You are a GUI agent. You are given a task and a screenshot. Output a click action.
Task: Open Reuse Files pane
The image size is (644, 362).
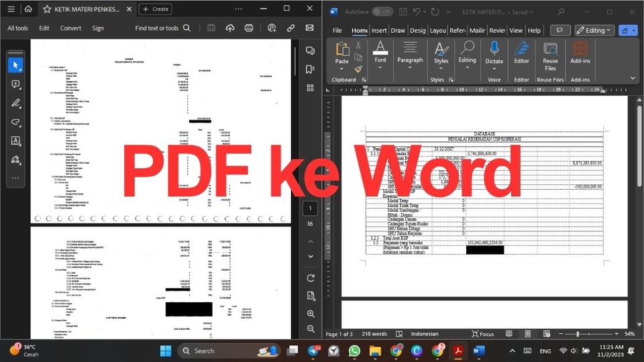[550, 56]
